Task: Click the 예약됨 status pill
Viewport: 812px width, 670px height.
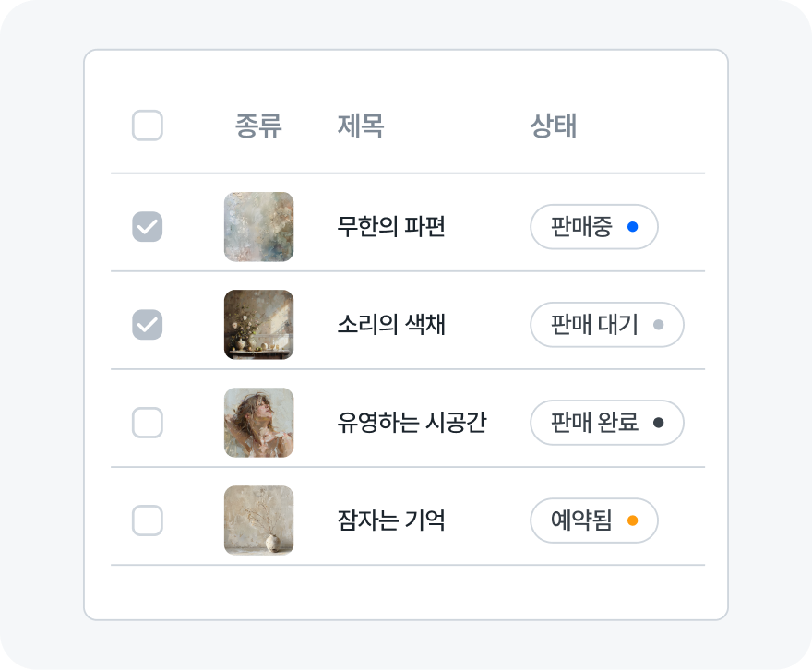Action: click(593, 520)
